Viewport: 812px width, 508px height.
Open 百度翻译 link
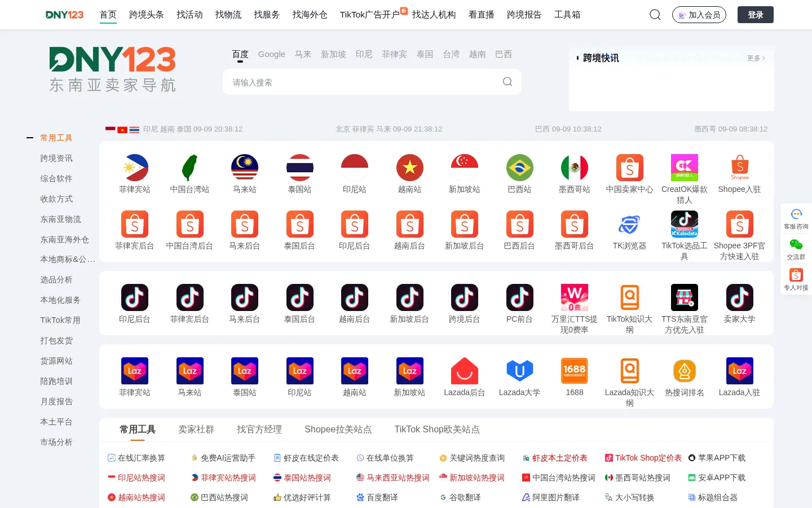pyautogui.click(x=377, y=497)
